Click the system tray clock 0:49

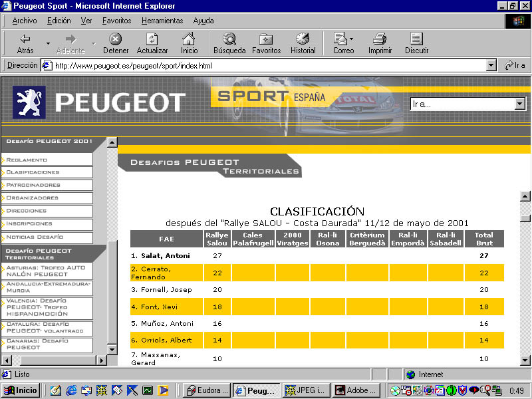(517, 390)
